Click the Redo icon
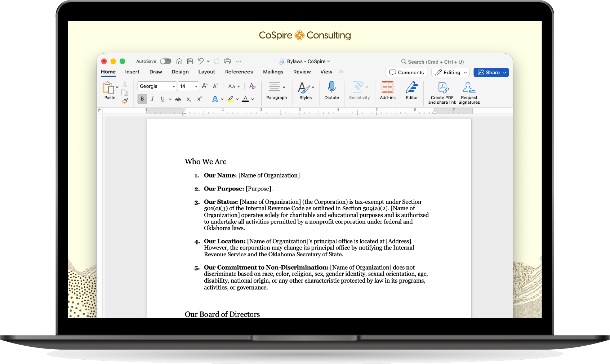610x364 pixels. [x=217, y=61]
